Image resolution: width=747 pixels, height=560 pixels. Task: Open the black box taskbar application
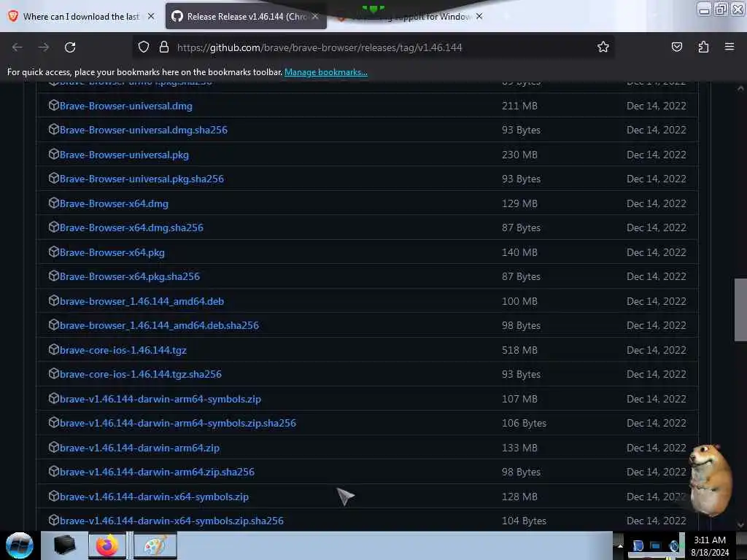pos(64,545)
